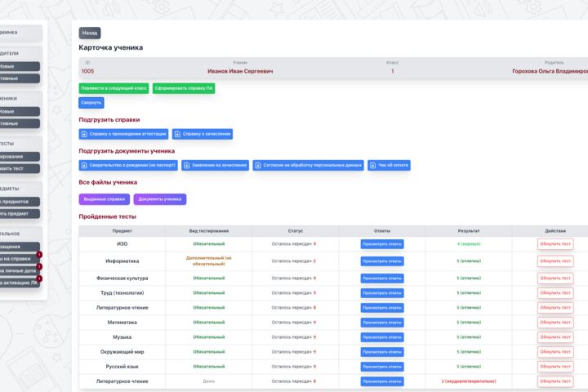
Task: View answers for Демо Литературное чтение test
Action: pyautogui.click(x=382, y=381)
